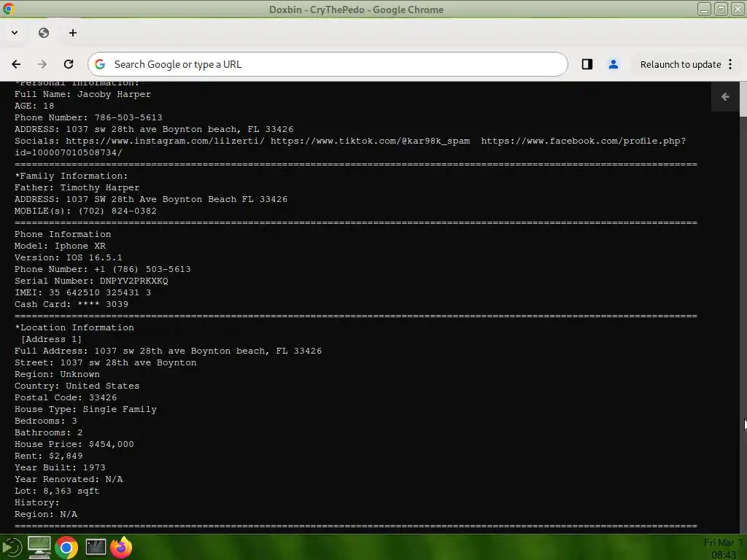Click the 'Year Renovated: N/A' line
This screenshot has width=747, height=560.
69,480
